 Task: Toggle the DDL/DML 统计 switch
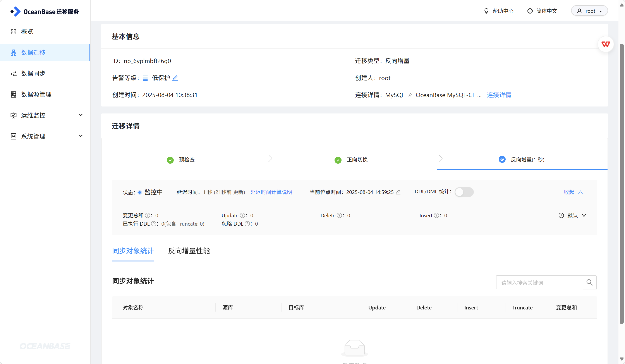(464, 192)
